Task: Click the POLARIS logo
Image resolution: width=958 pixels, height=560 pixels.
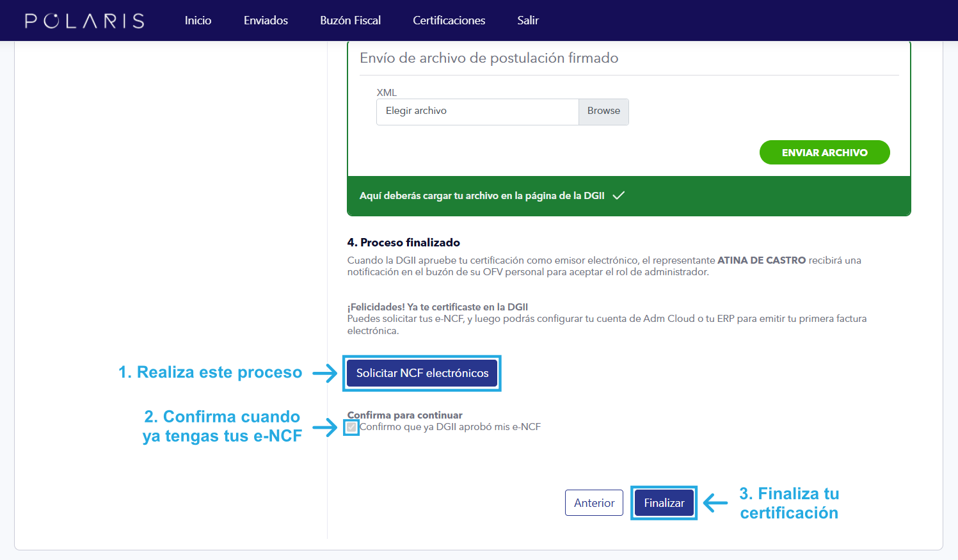Action: pos(84,20)
